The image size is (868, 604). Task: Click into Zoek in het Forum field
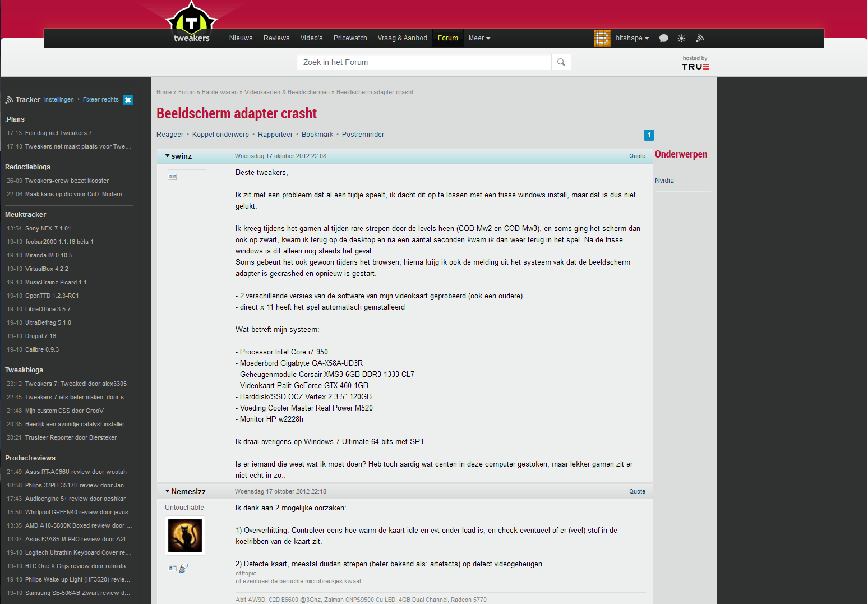(x=424, y=62)
